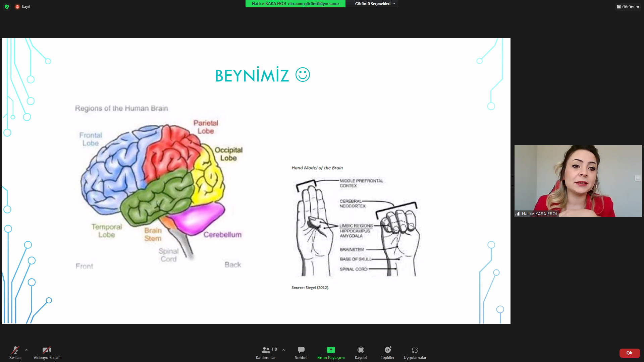The height and width of the screenshot is (362, 644).
Task: Open Katılımcılar participants panel
Action: click(266, 352)
